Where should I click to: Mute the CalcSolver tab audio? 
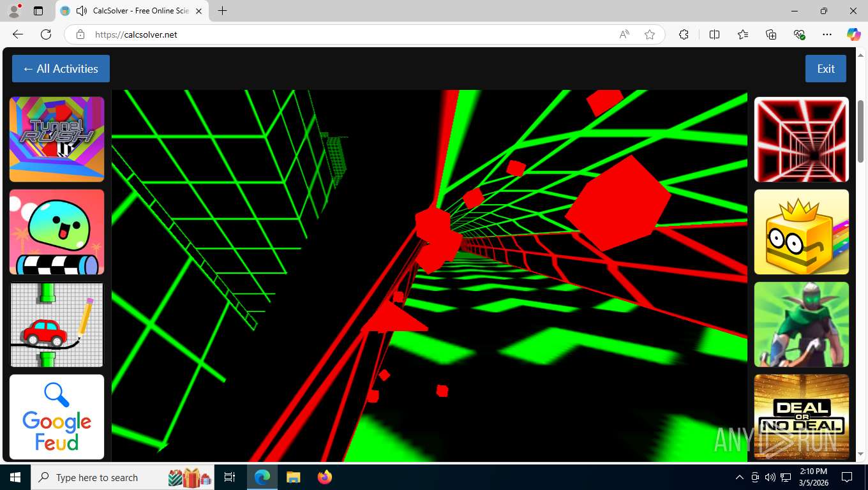point(81,11)
